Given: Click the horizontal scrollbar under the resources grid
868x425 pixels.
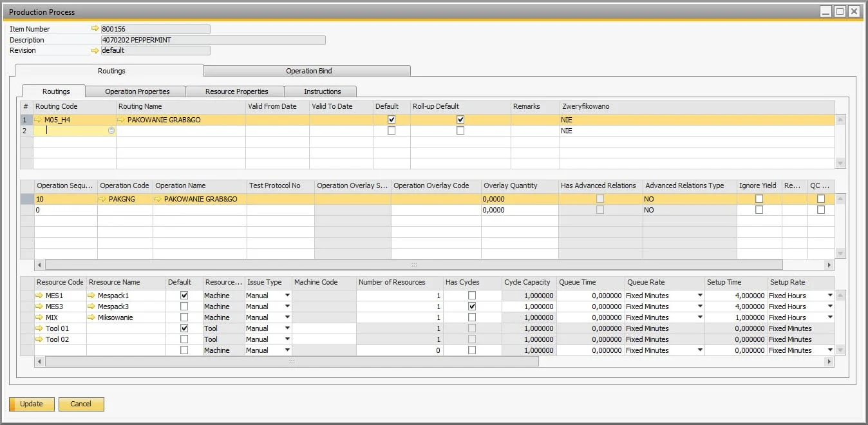Looking at the screenshot, I should pyautogui.click(x=292, y=362).
